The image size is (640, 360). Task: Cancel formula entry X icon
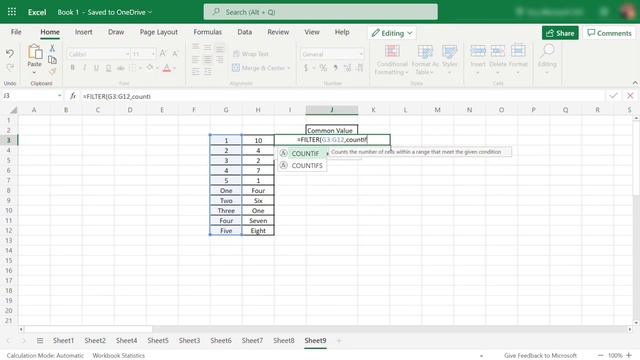(x=630, y=96)
